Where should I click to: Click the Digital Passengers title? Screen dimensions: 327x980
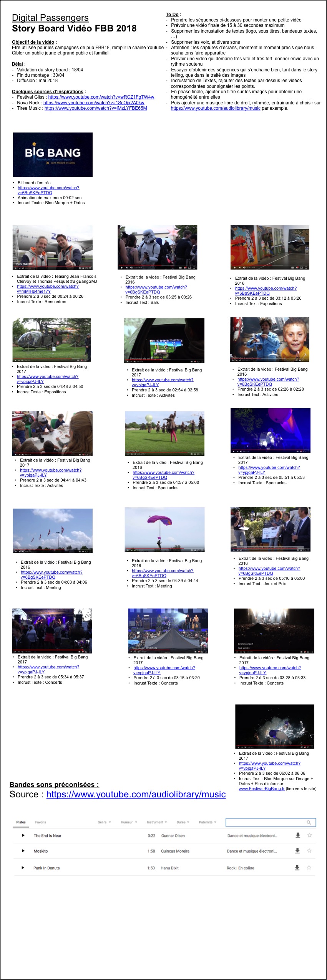coord(50,18)
